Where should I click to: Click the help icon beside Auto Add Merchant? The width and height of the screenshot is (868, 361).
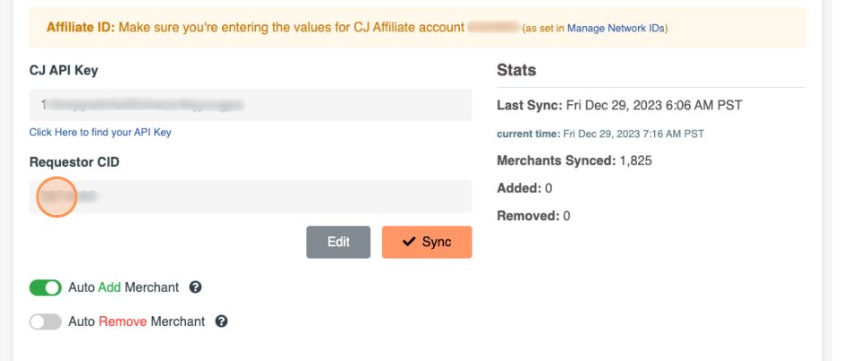click(196, 288)
